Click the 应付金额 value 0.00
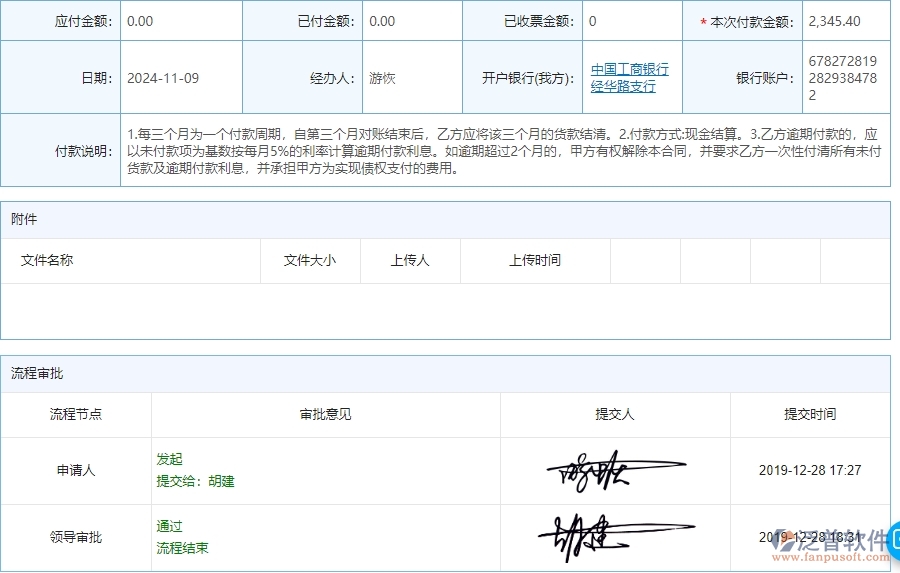 139,21
